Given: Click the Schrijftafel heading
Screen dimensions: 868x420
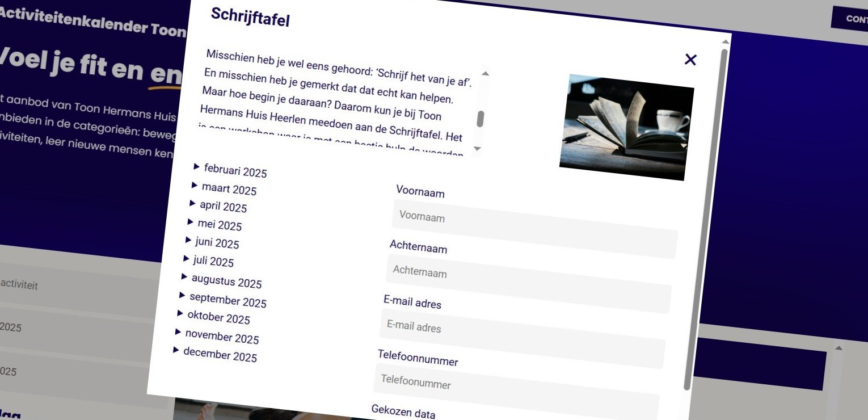Looking at the screenshot, I should [250, 17].
